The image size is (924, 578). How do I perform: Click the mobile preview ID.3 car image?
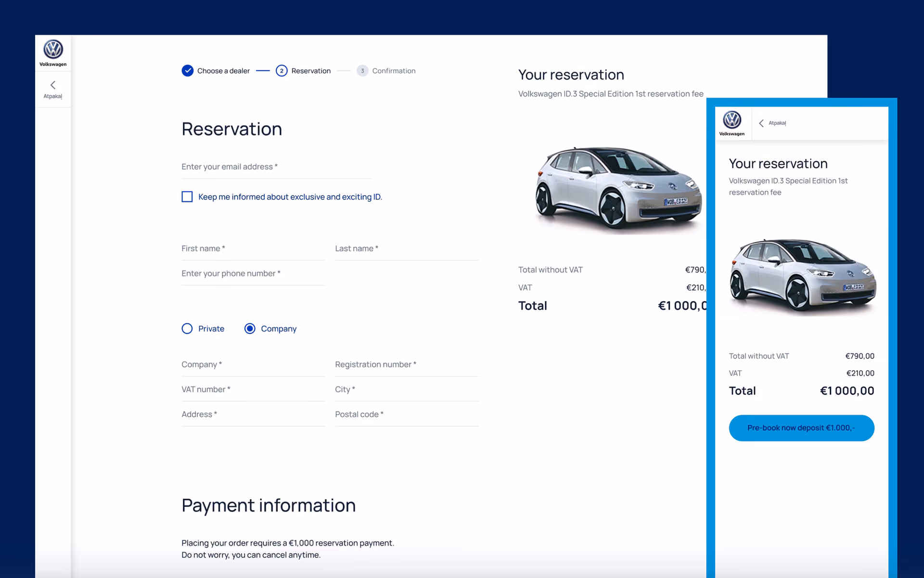(x=803, y=276)
